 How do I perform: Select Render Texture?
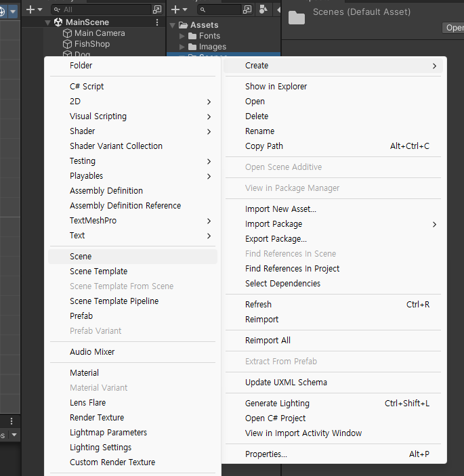point(133,417)
